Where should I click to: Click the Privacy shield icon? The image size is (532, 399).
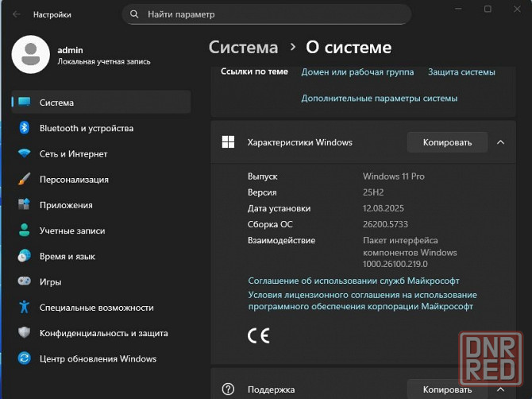click(x=24, y=332)
